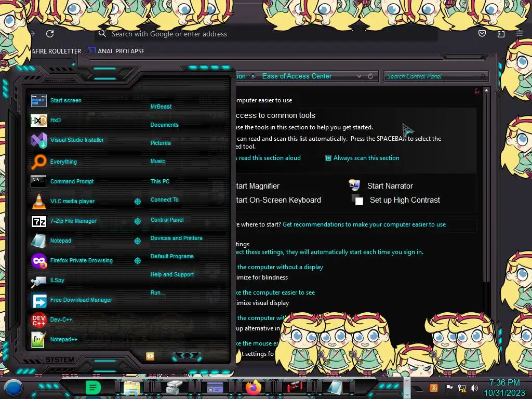Viewport: 532px width, 399px height.
Task: Open the Run... dialog
Action: [158, 293]
